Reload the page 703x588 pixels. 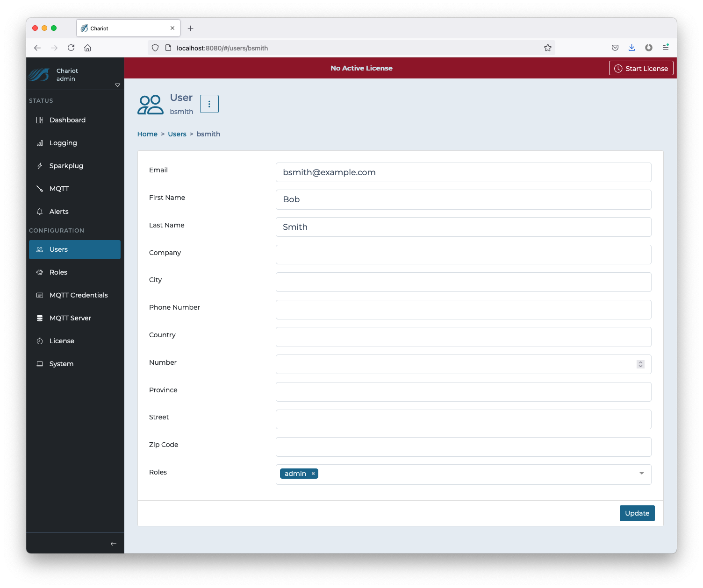71,48
